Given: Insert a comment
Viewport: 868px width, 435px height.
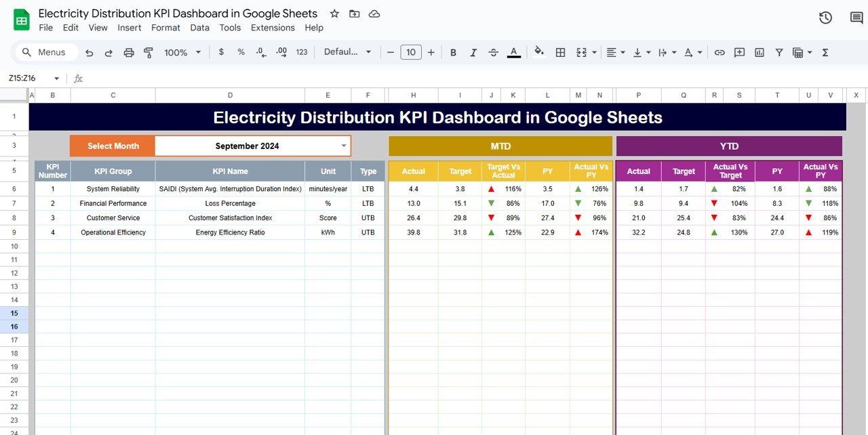Looking at the screenshot, I should click(x=739, y=52).
